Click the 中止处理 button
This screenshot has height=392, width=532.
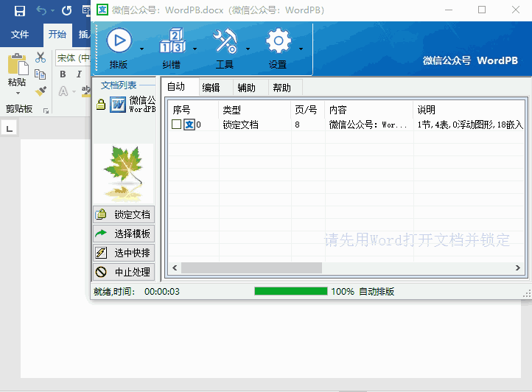point(124,272)
